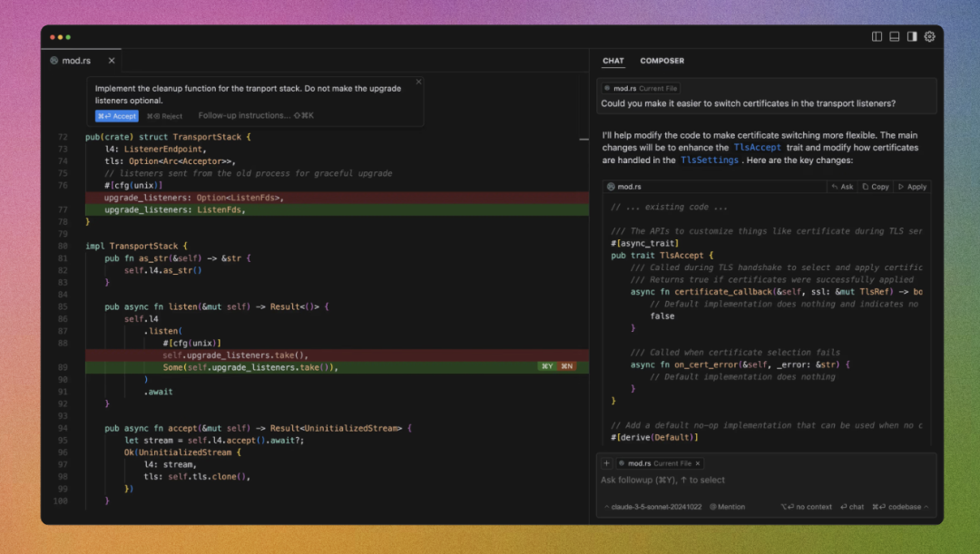
Task: Expand the codebase submit options chevron
Action: tap(926, 507)
